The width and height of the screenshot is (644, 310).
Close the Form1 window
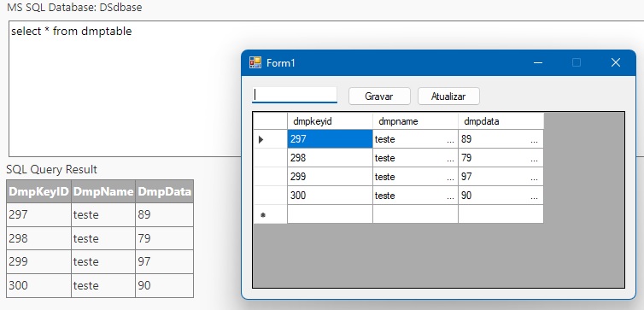615,62
